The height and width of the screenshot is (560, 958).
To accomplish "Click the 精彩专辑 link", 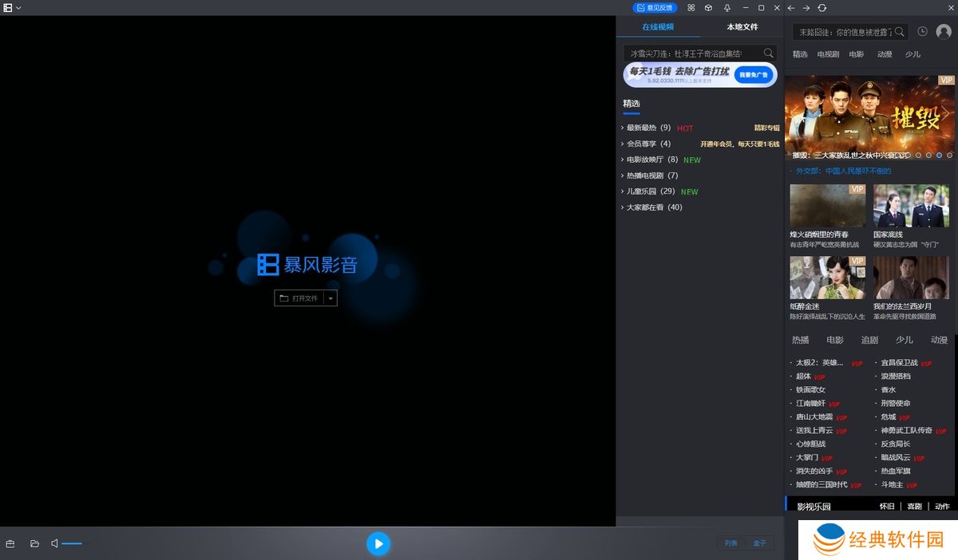I will pyautogui.click(x=767, y=128).
